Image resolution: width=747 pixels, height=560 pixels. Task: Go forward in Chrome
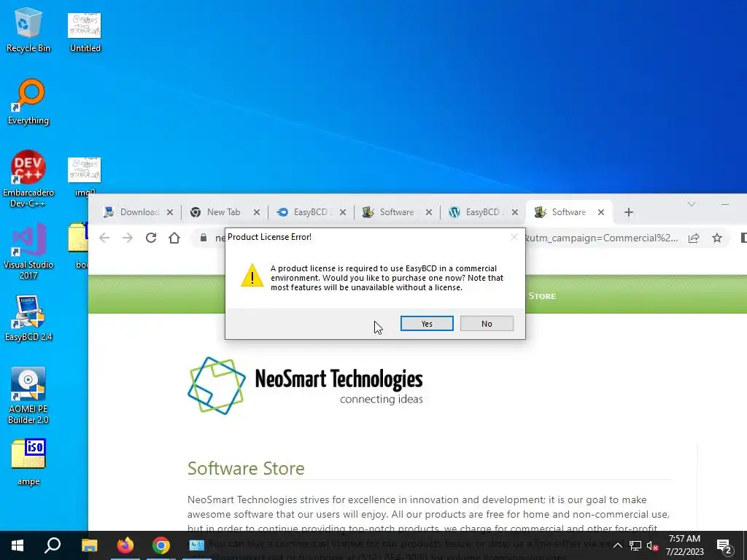click(x=128, y=238)
